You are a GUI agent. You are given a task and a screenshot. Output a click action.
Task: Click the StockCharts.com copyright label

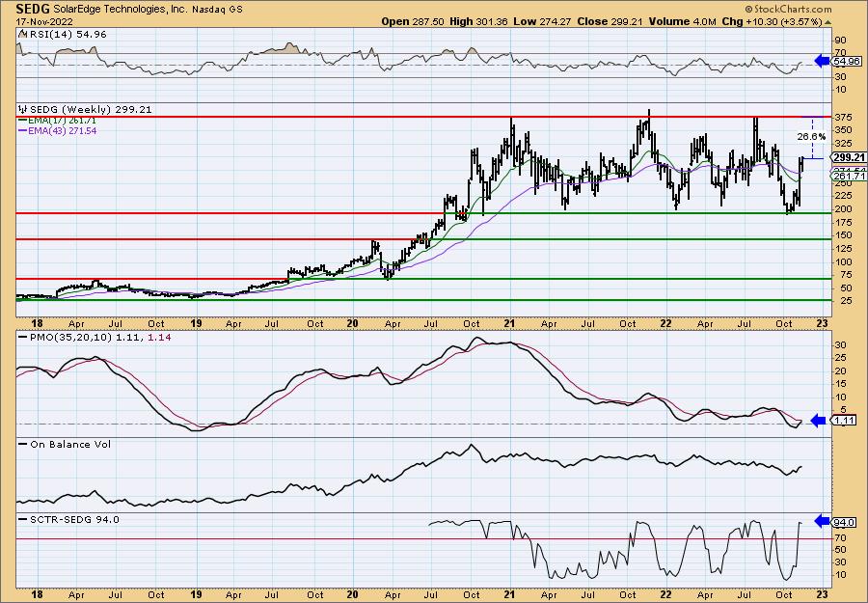click(788, 9)
